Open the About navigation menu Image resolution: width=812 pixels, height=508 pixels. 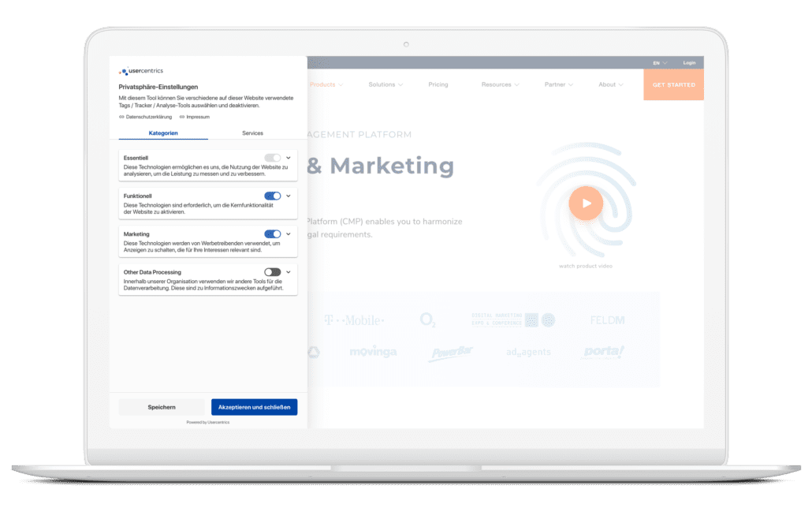pyautogui.click(x=610, y=84)
